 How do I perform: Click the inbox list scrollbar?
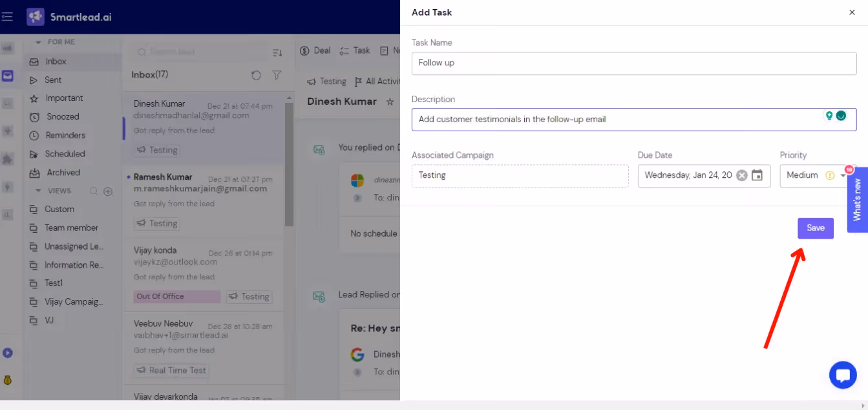(x=289, y=165)
